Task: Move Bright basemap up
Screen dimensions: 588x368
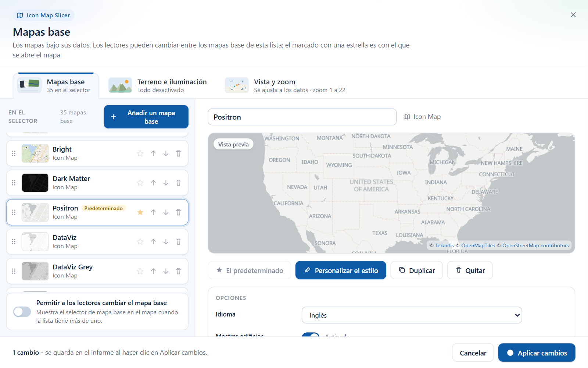Action: [x=153, y=153]
